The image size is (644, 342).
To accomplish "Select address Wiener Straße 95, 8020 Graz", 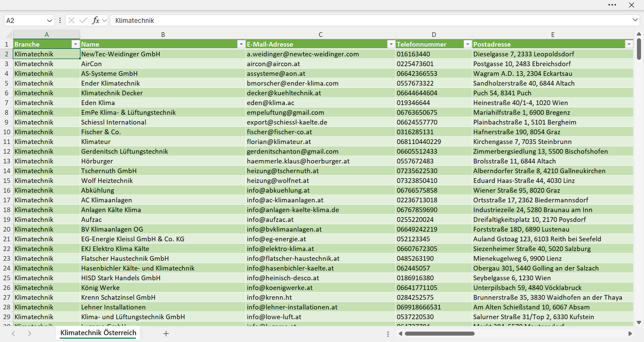I will coord(553,191).
